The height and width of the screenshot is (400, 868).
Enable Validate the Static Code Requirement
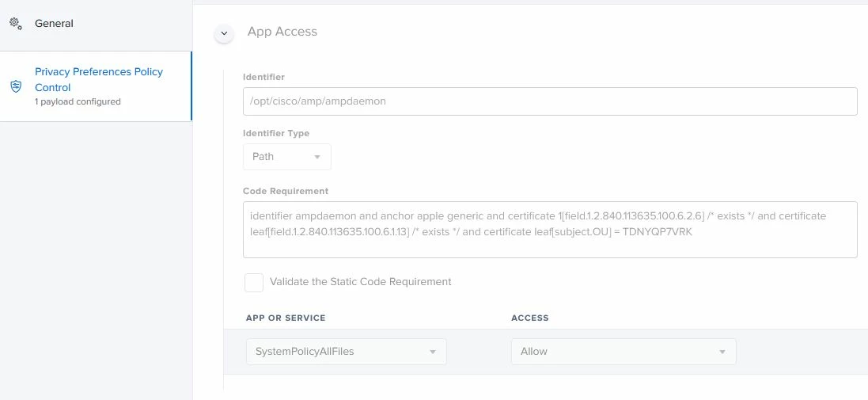click(254, 282)
